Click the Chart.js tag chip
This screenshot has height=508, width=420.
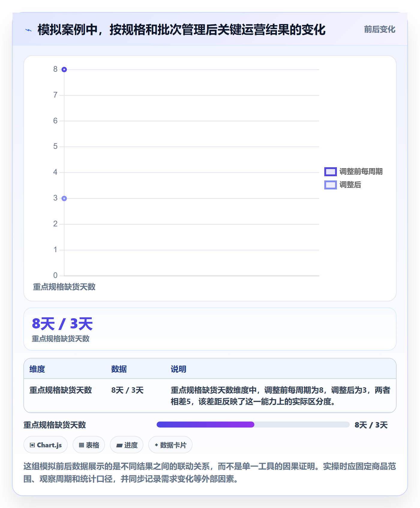pyautogui.click(x=46, y=445)
